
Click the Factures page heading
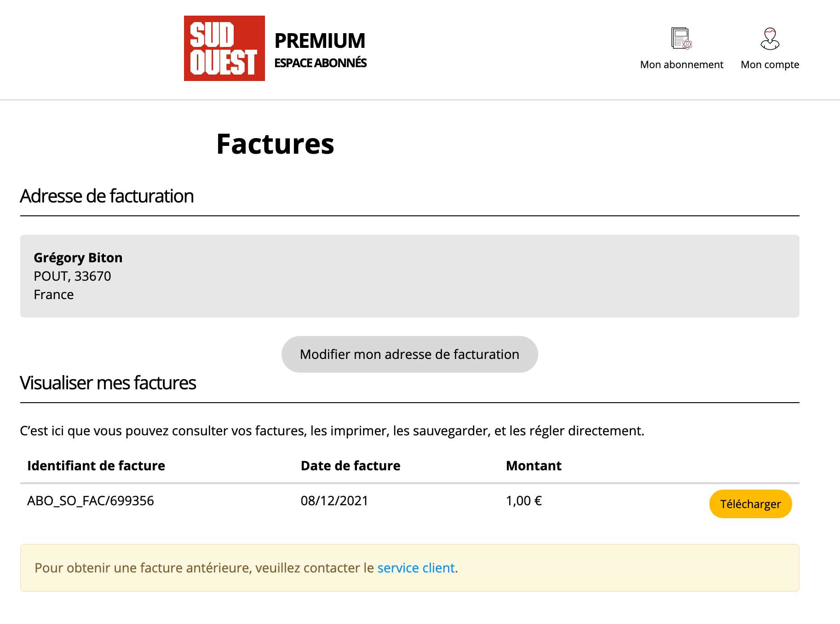pyautogui.click(x=275, y=144)
